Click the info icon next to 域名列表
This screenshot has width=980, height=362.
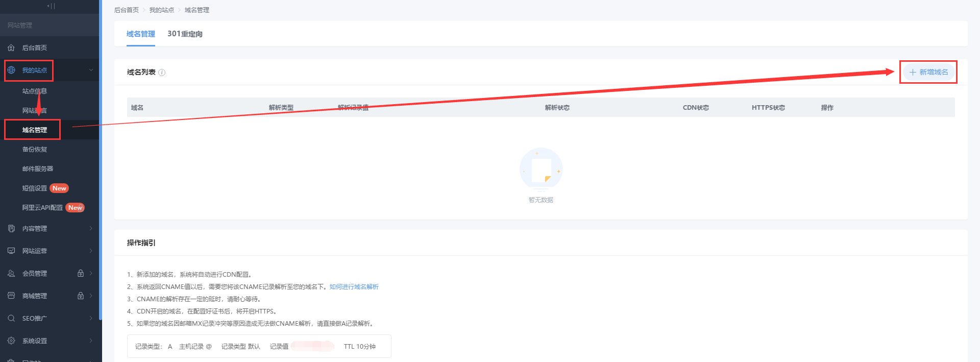point(162,73)
